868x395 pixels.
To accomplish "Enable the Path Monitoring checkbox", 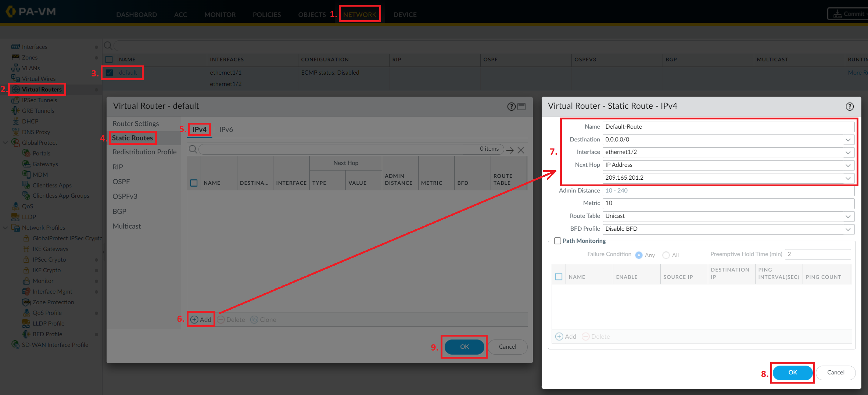I will [557, 241].
